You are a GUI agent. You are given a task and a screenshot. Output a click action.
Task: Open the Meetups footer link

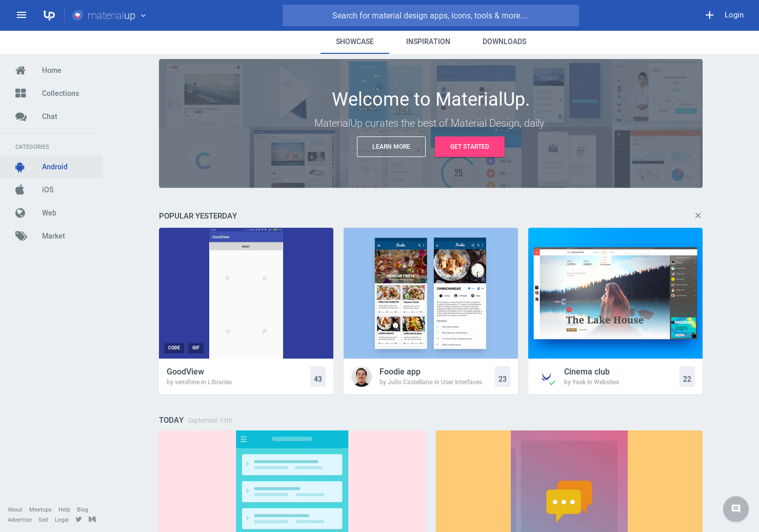coord(41,509)
